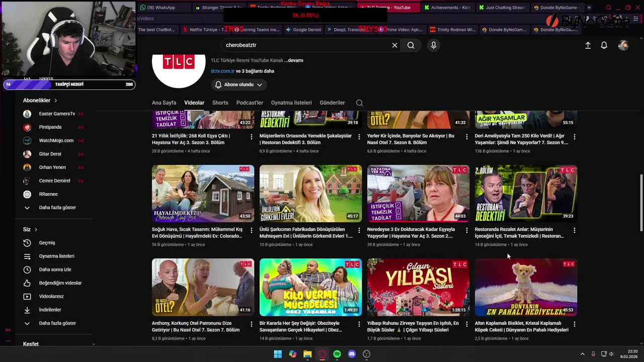Open the Abonelikler section chevron
Image resolution: width=644 pixels, height=362 pixels.
pyautogui.click(x=55, y=101)
